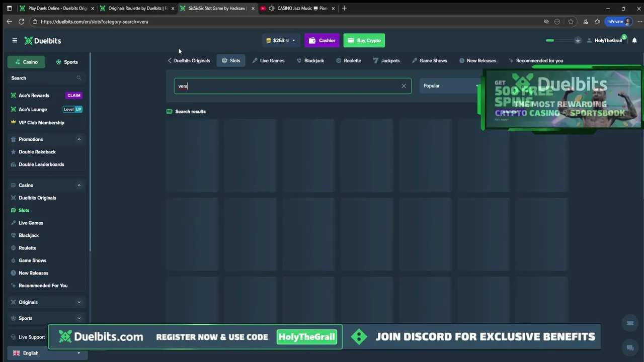The width and height of the screenshot is (644, 362).
Task: Select Slots in sidebar
Action: click(x=24, y=211)
